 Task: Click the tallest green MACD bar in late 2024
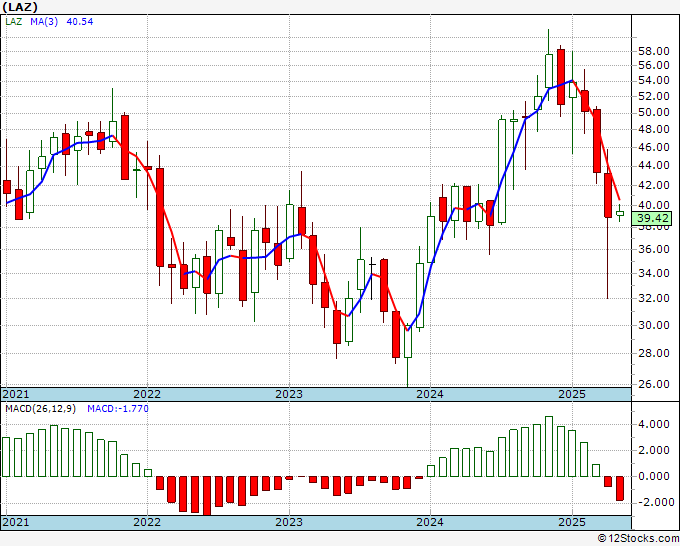549,447
